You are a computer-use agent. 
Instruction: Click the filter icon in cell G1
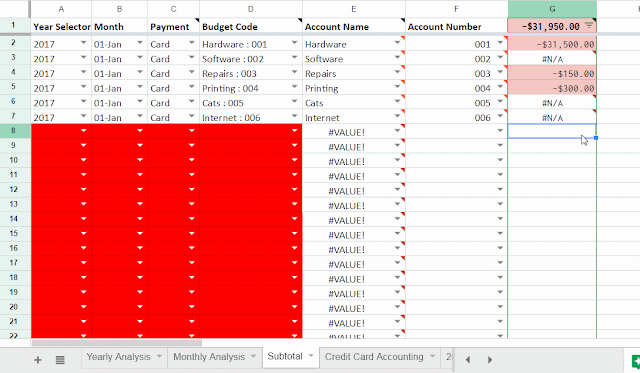point(589,26)
